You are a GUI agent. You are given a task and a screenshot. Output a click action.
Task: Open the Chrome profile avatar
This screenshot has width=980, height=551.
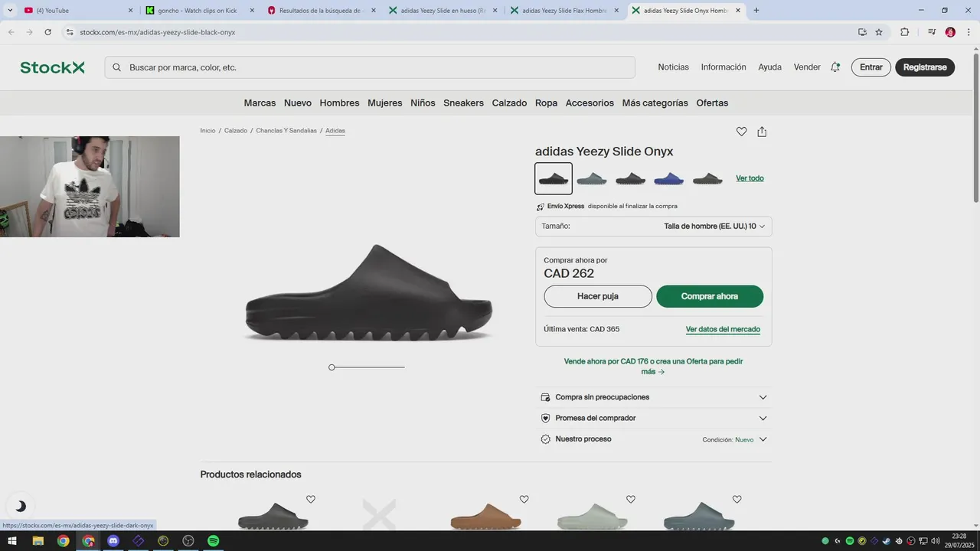point(950,32)
